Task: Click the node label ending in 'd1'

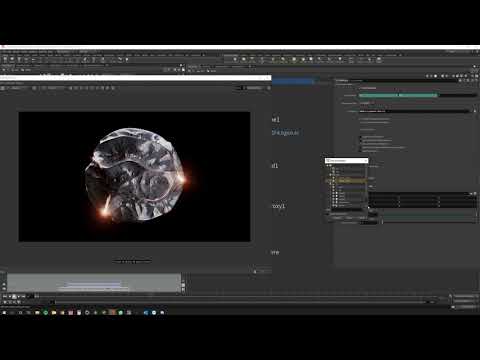Action: point(275,165)
